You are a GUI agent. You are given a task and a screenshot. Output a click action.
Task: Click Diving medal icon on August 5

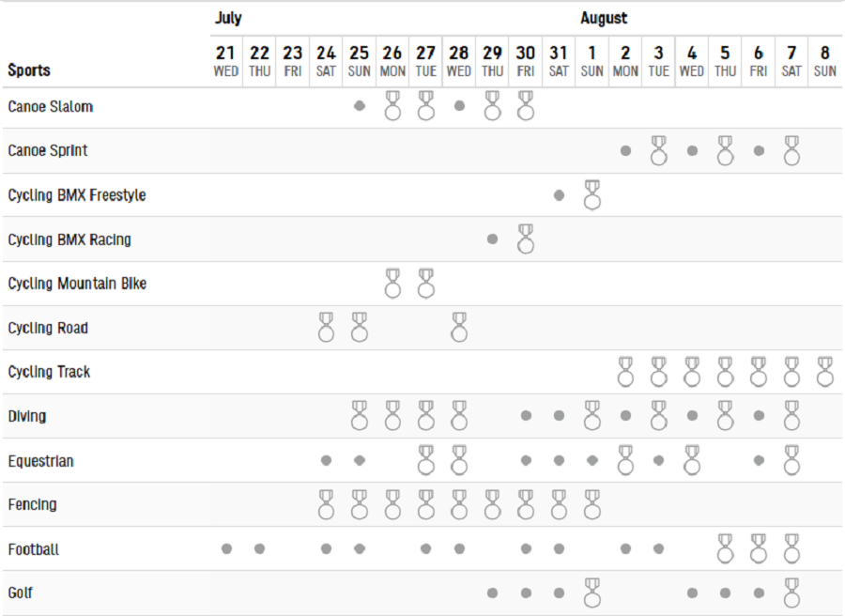click(725, 415)
